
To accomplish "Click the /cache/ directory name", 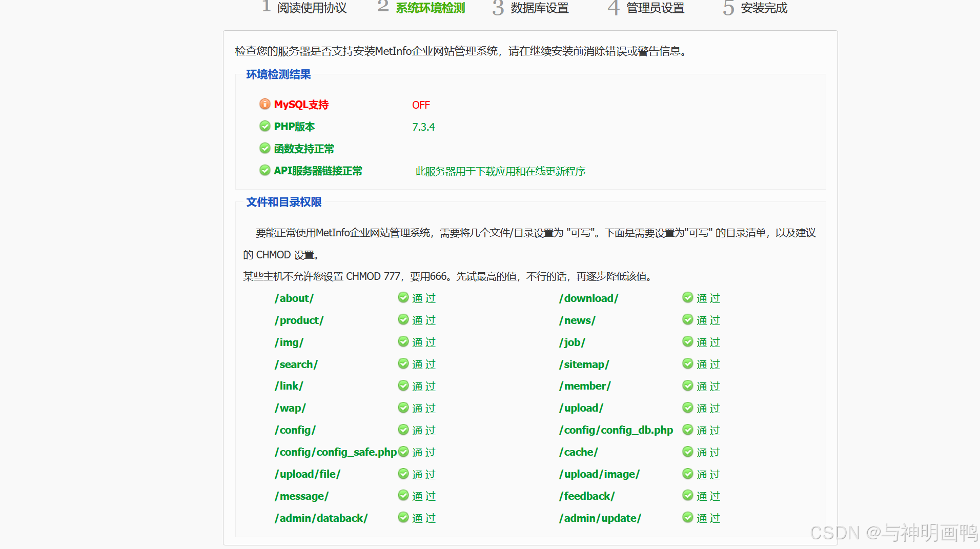I will [579, 452].
